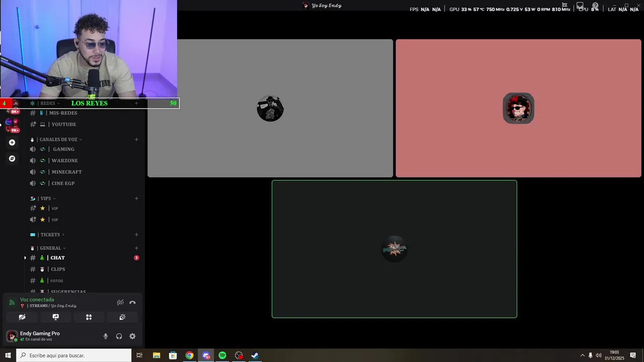The height and width of the screenshot is (362, 644).
Task: Focus the red participant video tile
Action: pyautogui.click(x=518, y=108)
